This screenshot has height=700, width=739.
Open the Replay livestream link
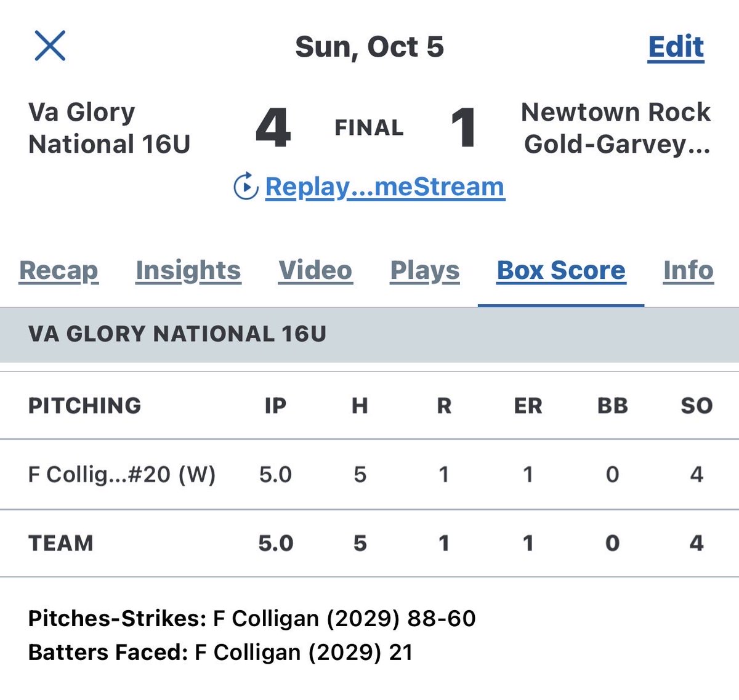point(384,187)
